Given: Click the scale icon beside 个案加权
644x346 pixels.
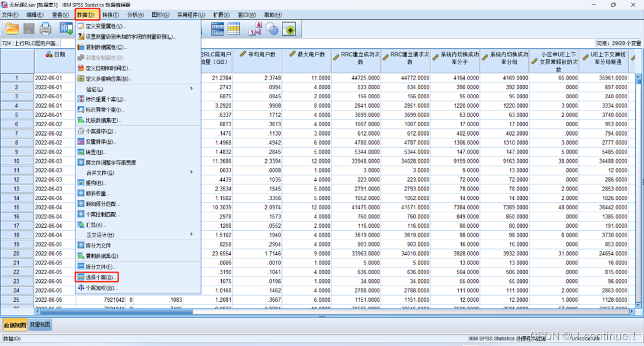Looking at the screenshot, I should point(81,288).
